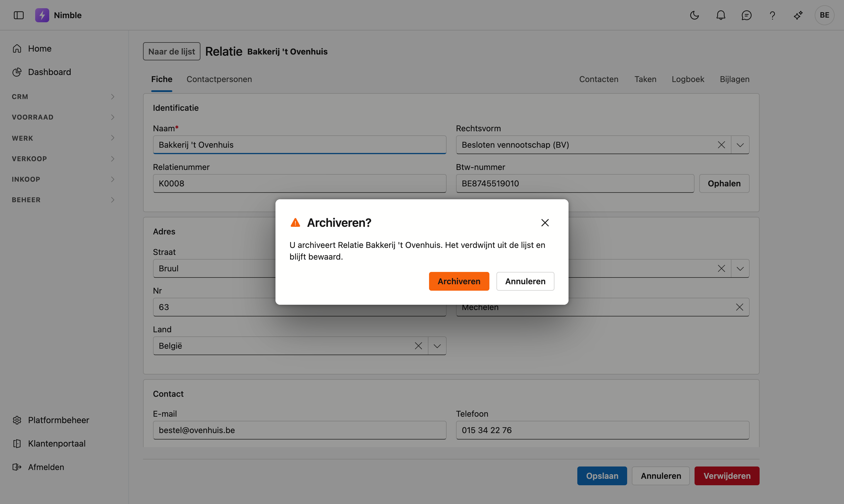Expand the WERK section

click(x=64, y=138)
